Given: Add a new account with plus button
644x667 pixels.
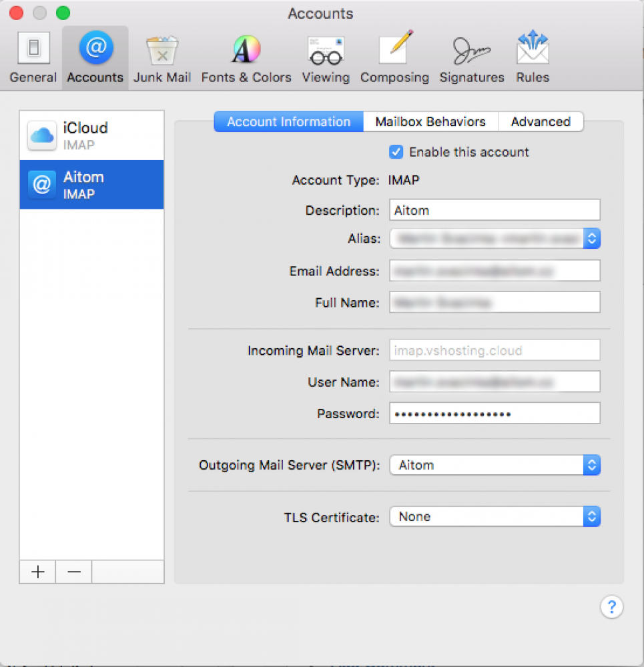Looking at the screenshot, I should point(38,572).
